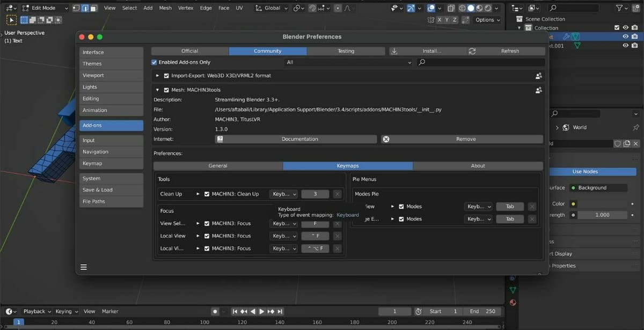
Task: Open the Edit Mode dropdown
Action: (46, 8)
